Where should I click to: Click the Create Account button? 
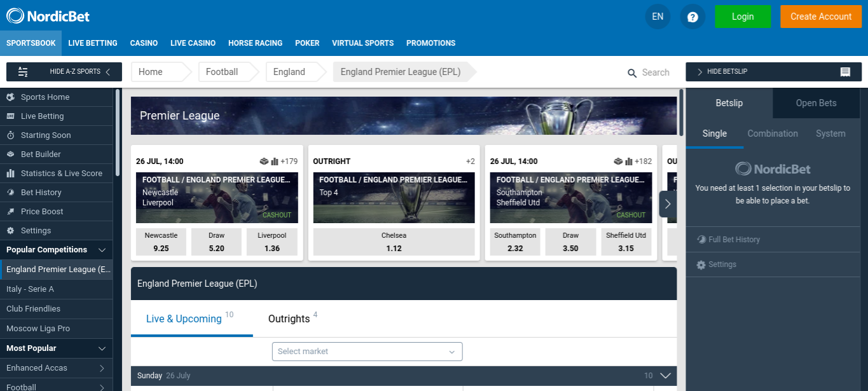tap(821, 17)
